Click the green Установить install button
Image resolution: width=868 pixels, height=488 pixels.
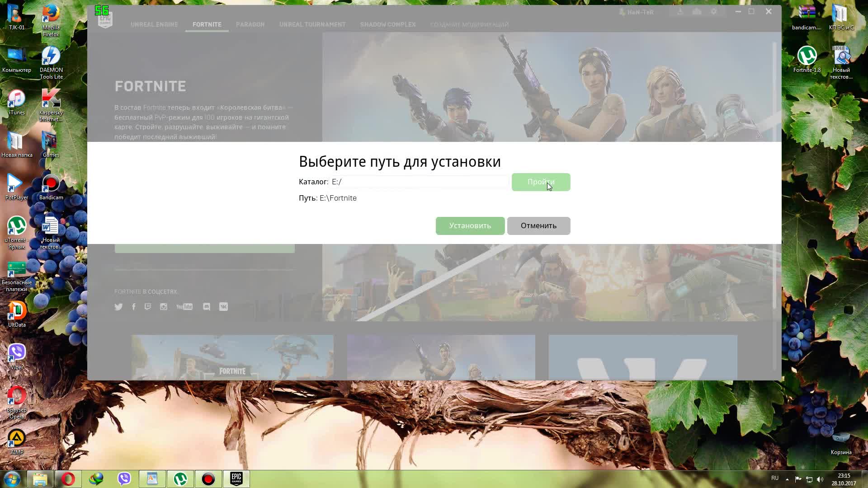tap(470, 225)
